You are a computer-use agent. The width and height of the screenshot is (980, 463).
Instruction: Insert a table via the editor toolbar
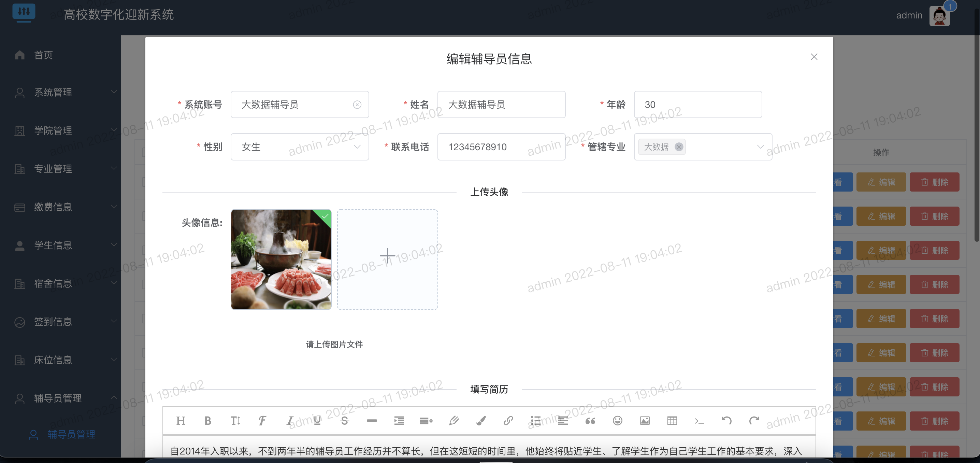tap(672, 421)
